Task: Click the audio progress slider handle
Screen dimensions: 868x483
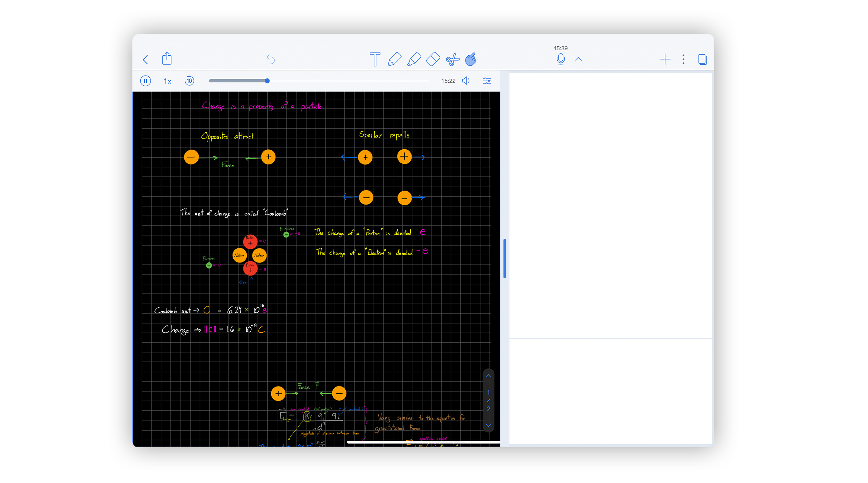Action: point(267,81)
